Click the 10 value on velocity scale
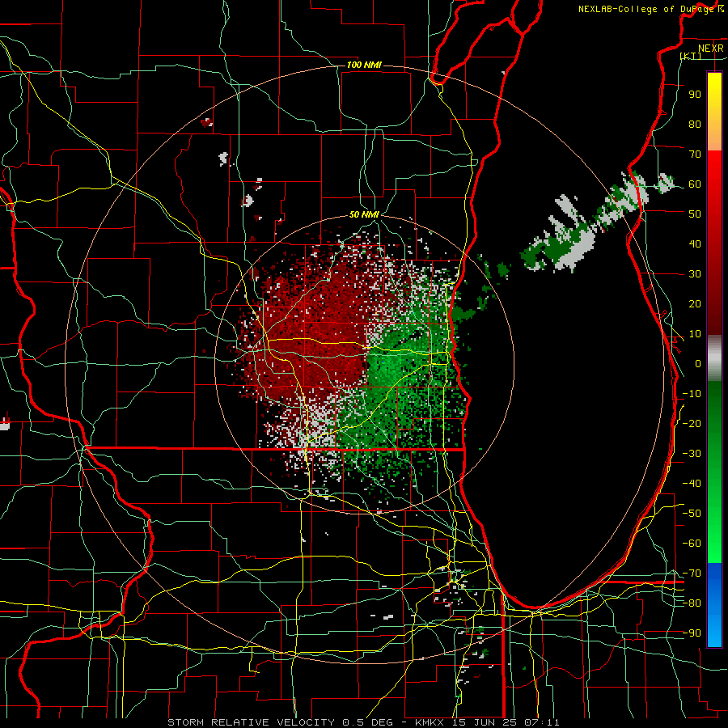The image size is (728, 728). click(695, 334)
